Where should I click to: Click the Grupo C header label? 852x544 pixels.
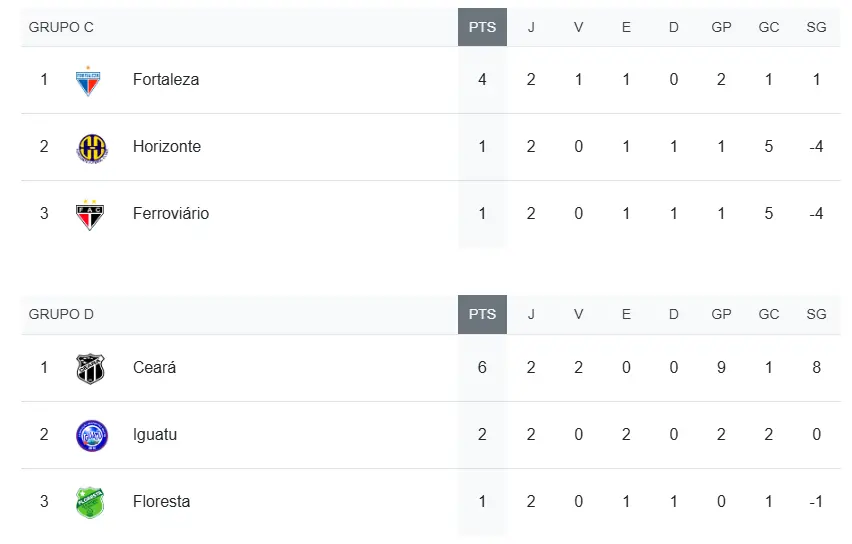click(x=61, y=27)
